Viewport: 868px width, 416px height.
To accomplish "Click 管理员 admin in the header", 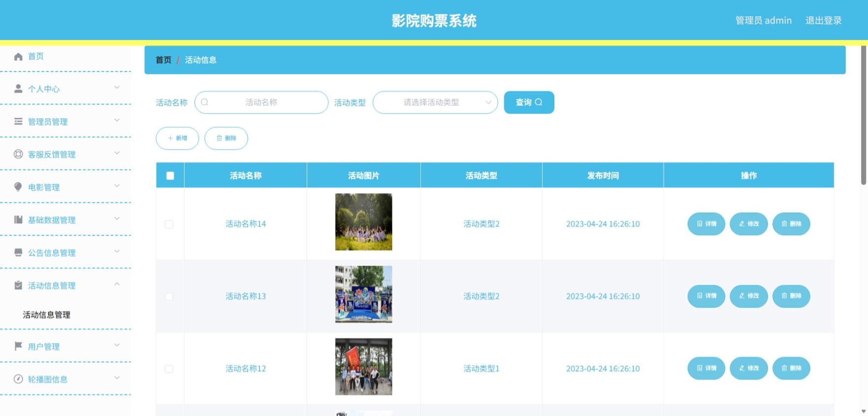I will (x=764, y=20).
